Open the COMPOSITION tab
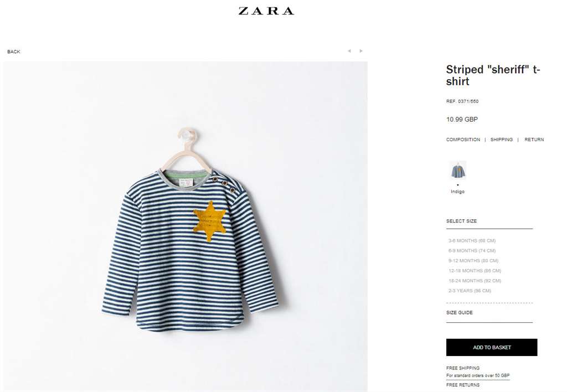Screen dimensions: 567x392 click(x=463, y=140)
